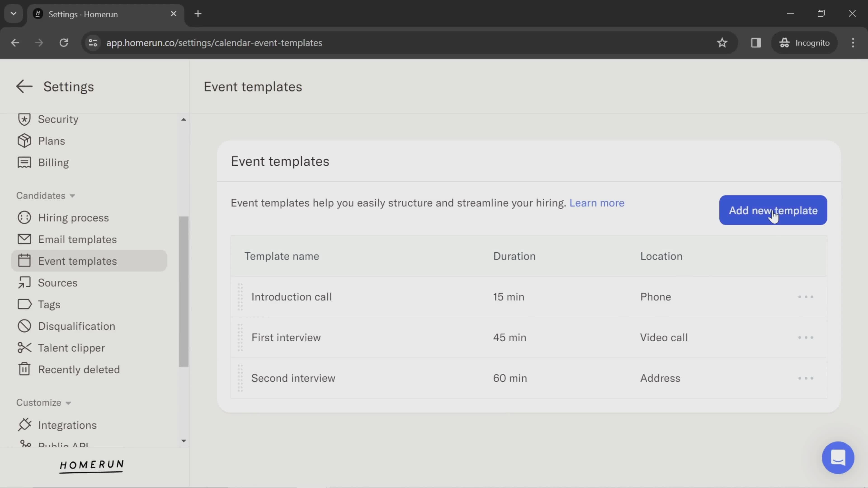Viewport: 868px width, 488px height.
Task: Select Event templates in sidebar
Action: point(89,261)
